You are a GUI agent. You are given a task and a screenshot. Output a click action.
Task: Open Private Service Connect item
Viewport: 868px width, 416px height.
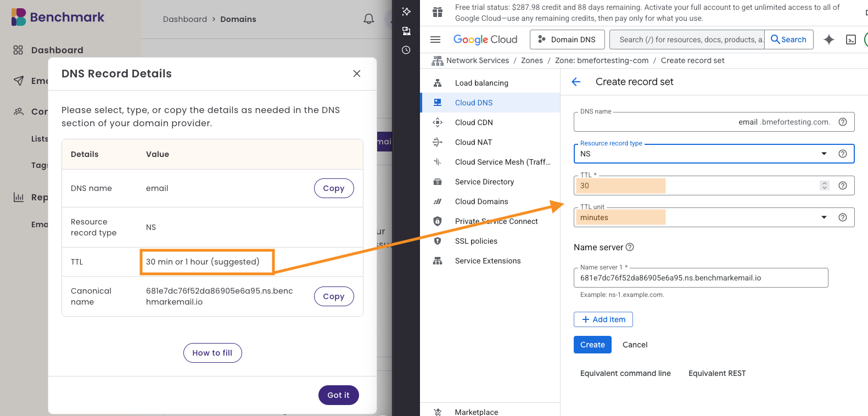pyautogui.click(x=490, y=221)
